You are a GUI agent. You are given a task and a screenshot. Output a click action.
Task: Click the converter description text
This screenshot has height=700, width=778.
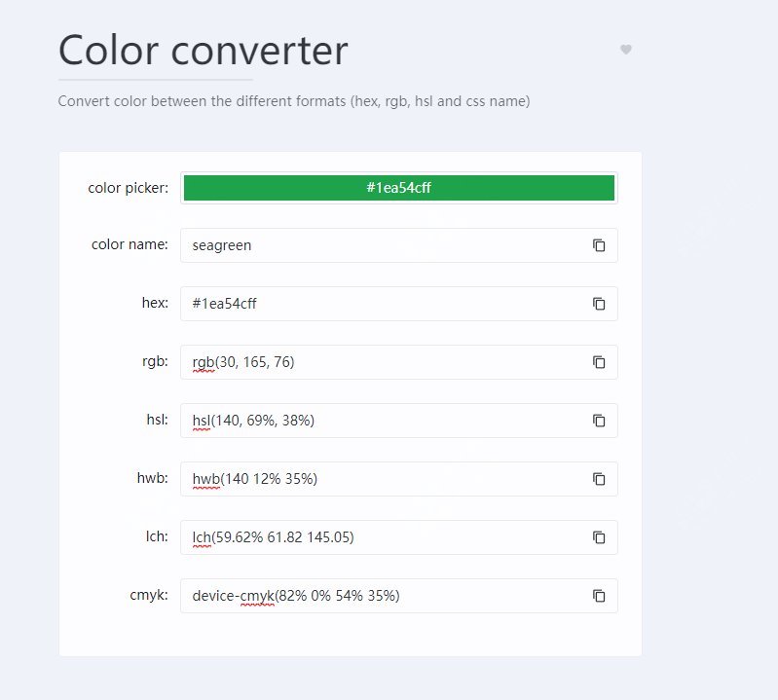(x=293, y=101)
